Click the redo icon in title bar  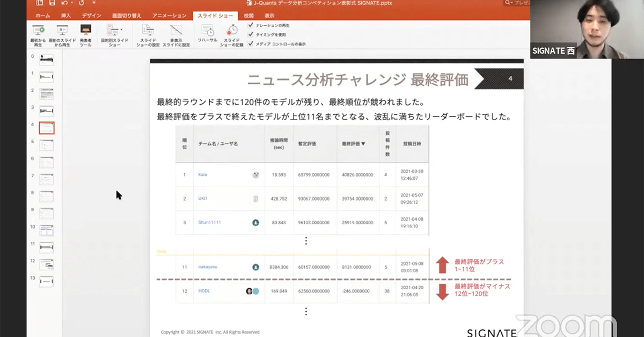pyautogui.click(x=81, y=3)
